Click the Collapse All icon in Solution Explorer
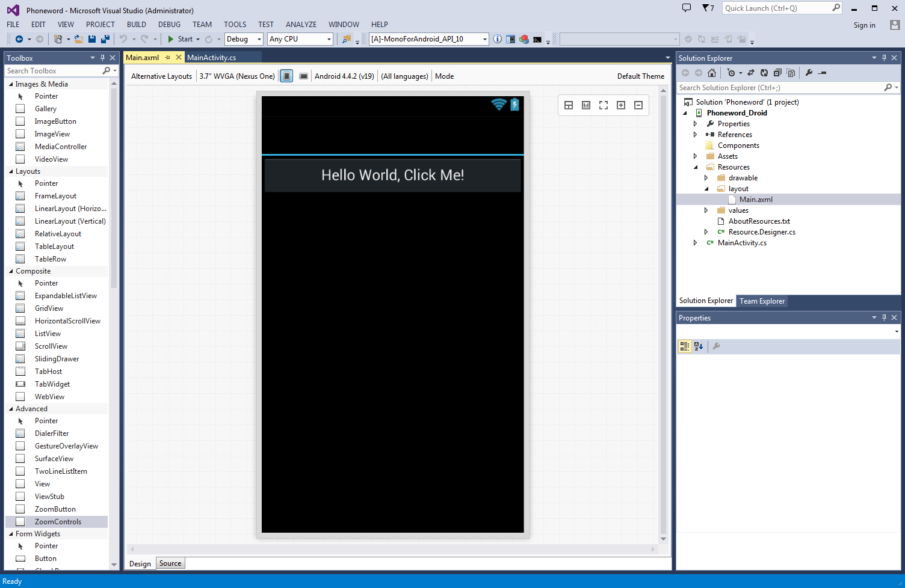Screen dimensions: 905x588 coord(777,73)
